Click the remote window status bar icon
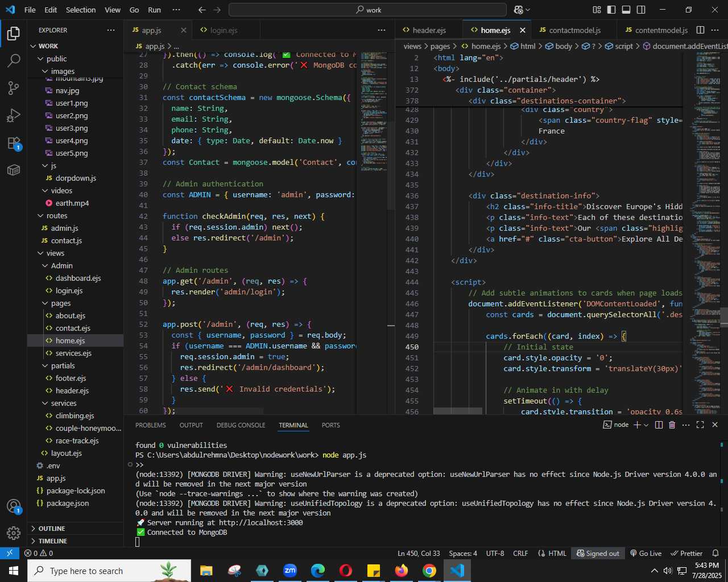 click(10, 553)
